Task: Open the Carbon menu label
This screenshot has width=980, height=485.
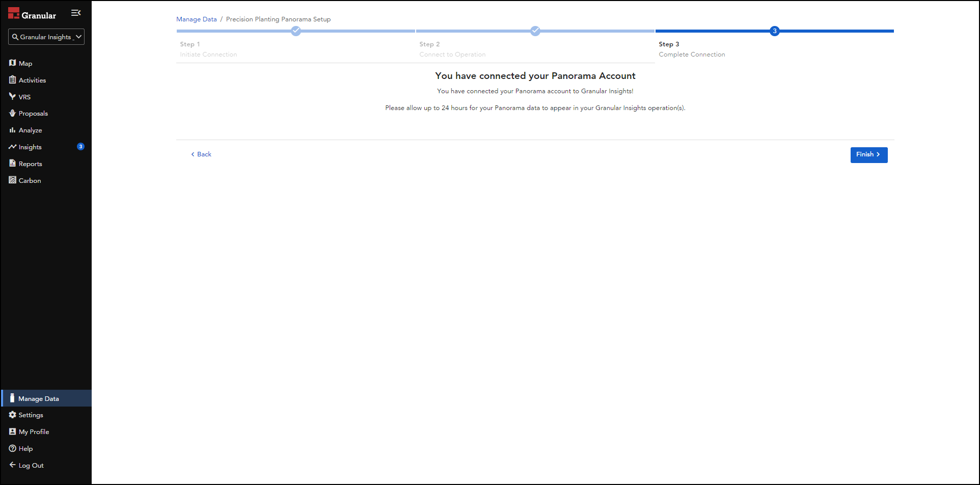Action: point(30,181)
